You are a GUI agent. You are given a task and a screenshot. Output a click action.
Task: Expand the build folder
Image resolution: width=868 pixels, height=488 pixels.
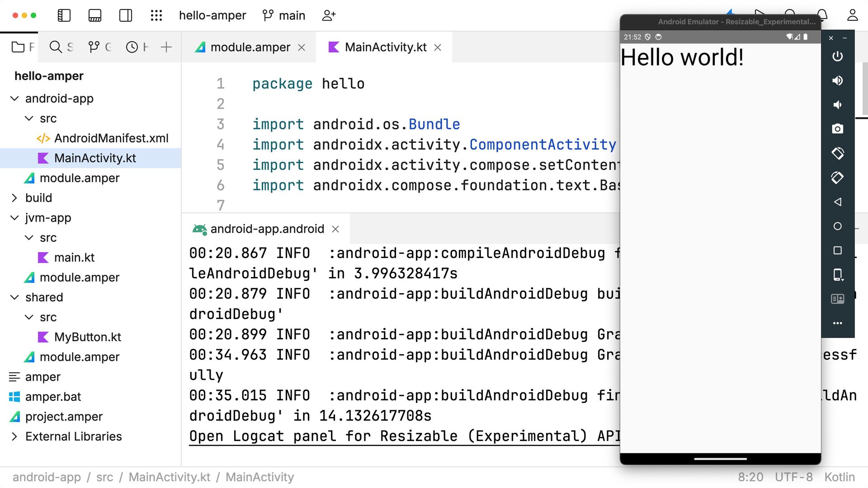[14, 198]
